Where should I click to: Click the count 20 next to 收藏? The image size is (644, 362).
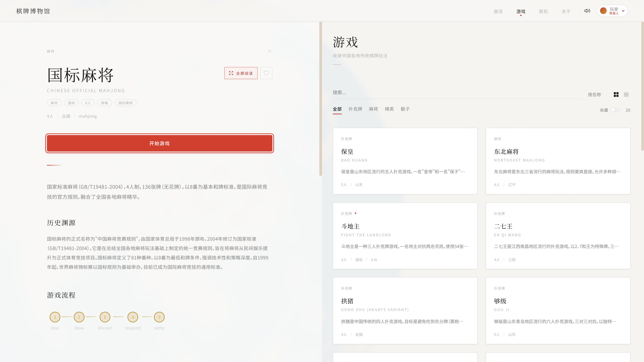click(x=628, y=110)
